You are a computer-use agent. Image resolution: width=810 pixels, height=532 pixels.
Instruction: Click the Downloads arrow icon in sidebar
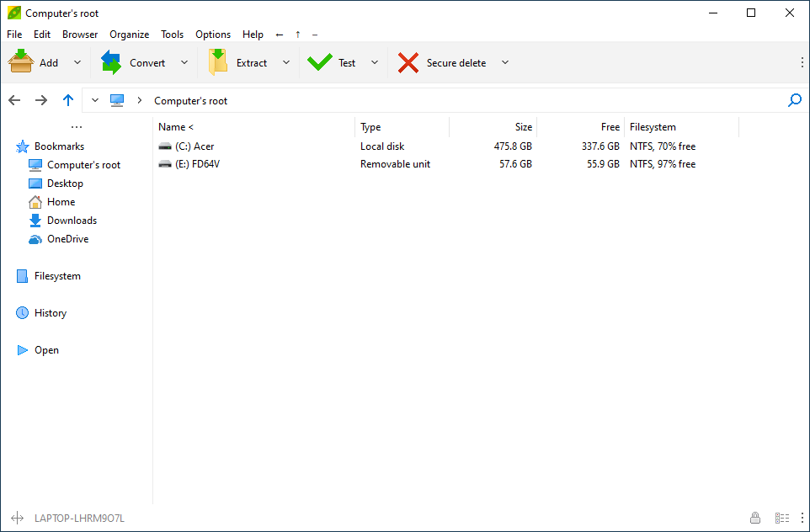[35, 221]
